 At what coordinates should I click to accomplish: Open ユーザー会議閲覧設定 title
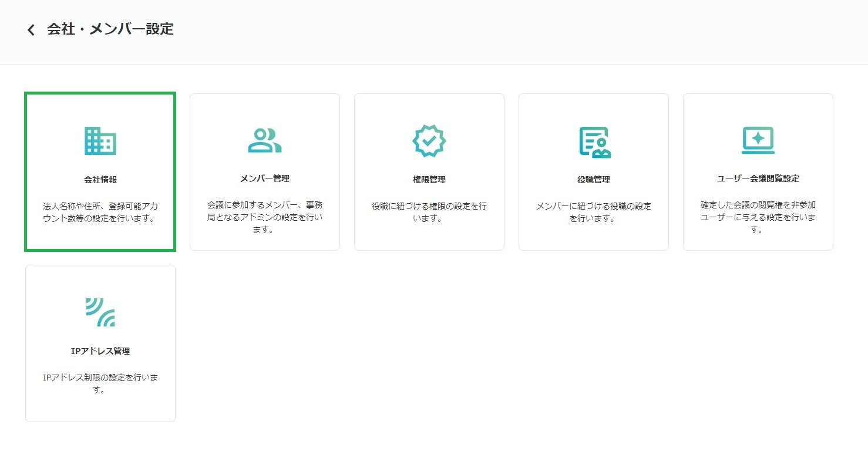[x=758, y=178]
